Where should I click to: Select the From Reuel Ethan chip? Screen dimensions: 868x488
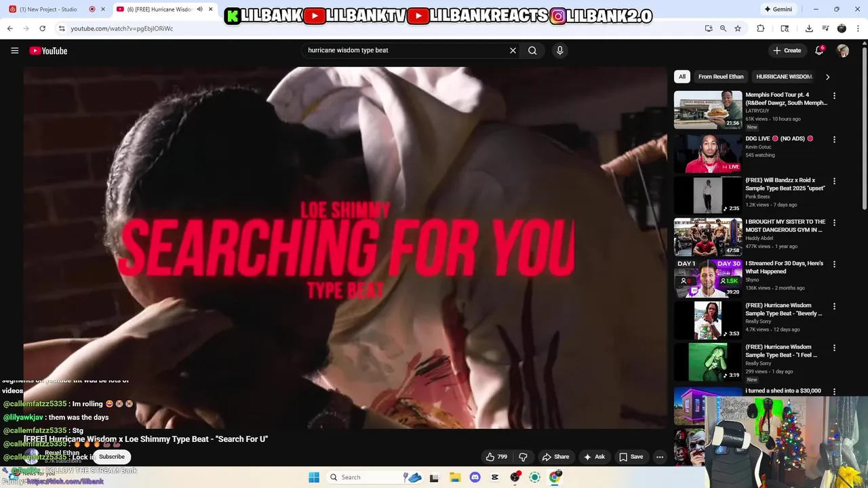(x=721, y=77)
